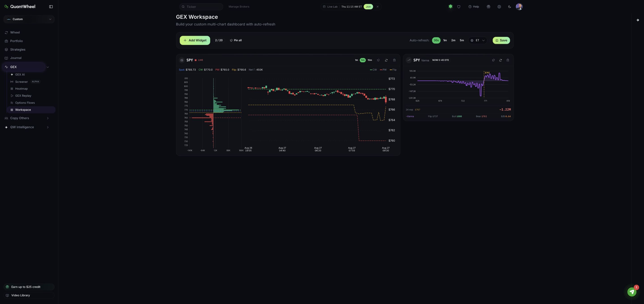Set auto-refresh to 5m
The height and width of the screenshot is (304, 644).
(x=462, y=40)
